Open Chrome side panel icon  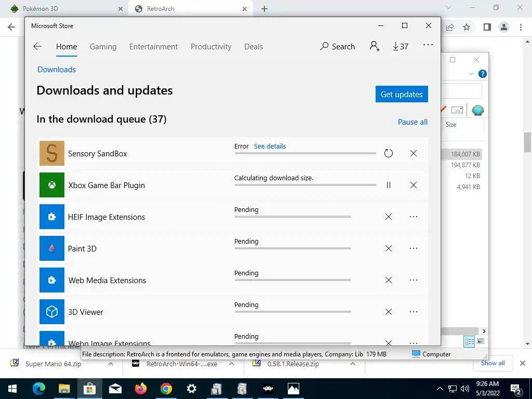(487, 27)
